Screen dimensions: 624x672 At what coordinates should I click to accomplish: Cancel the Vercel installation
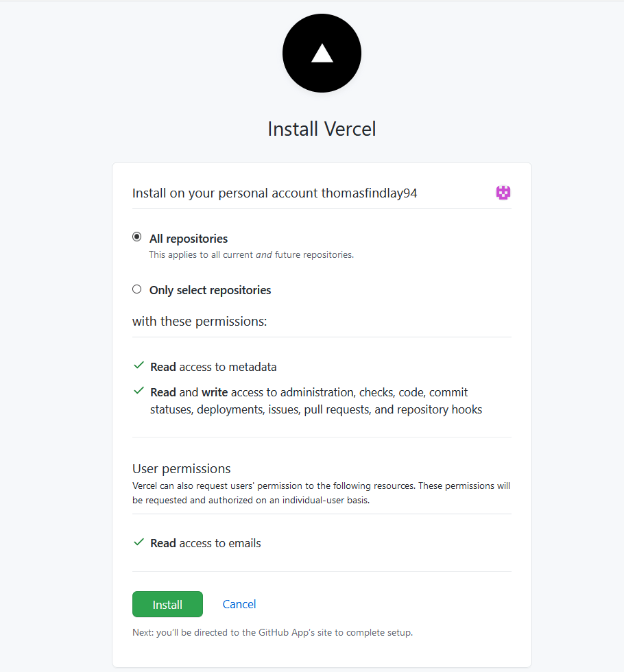point(239,604)
